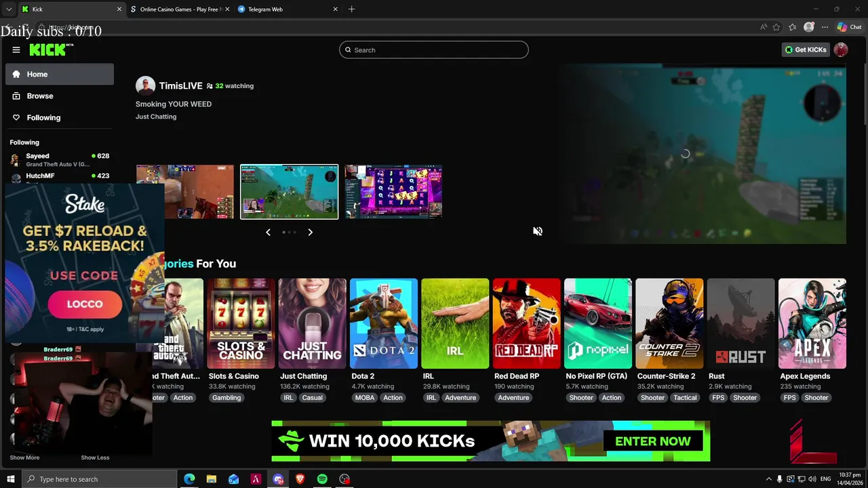Viewport: 868px width, 488px height.
Task: Open Dota 2 category card
Action: pos(384,323)
